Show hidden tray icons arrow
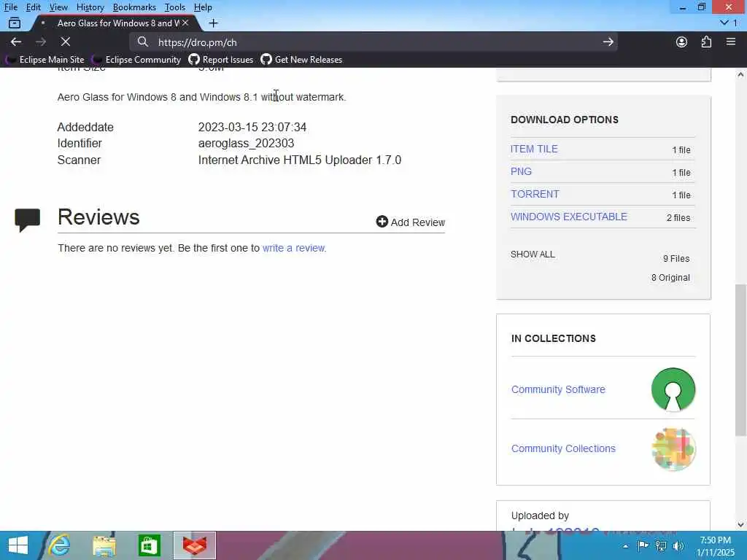Image resolution: width=747 pixels, height=560 pixels. pos(625,546)
